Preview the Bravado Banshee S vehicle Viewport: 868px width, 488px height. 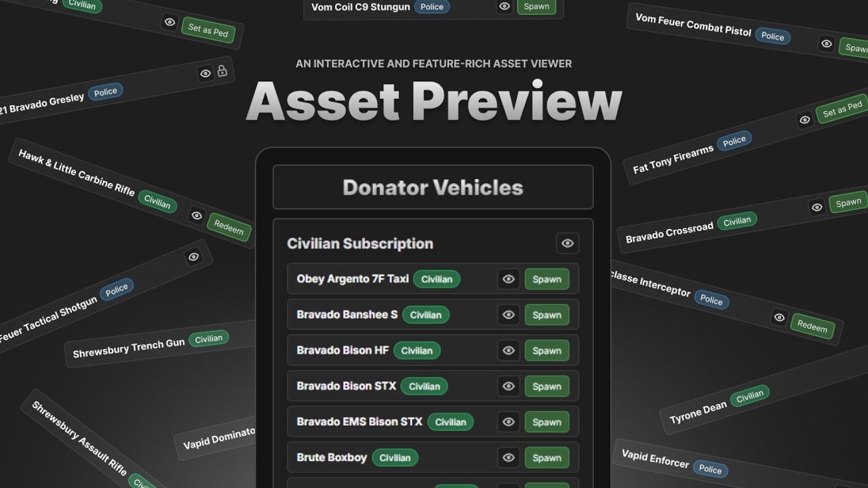(509, 315)
